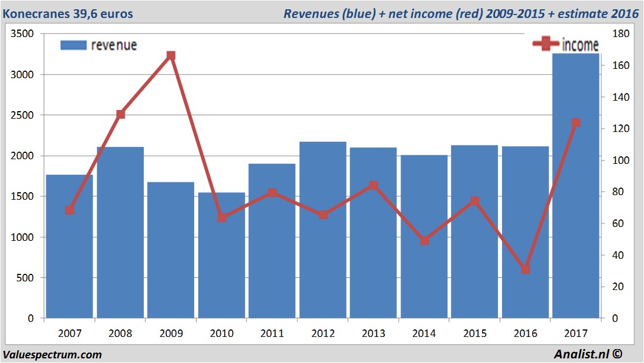Click the Konecranes 39,6 euros title
The height and width of the screenshot is (363, 644).
pyautogui.click(x=68, y=13)
